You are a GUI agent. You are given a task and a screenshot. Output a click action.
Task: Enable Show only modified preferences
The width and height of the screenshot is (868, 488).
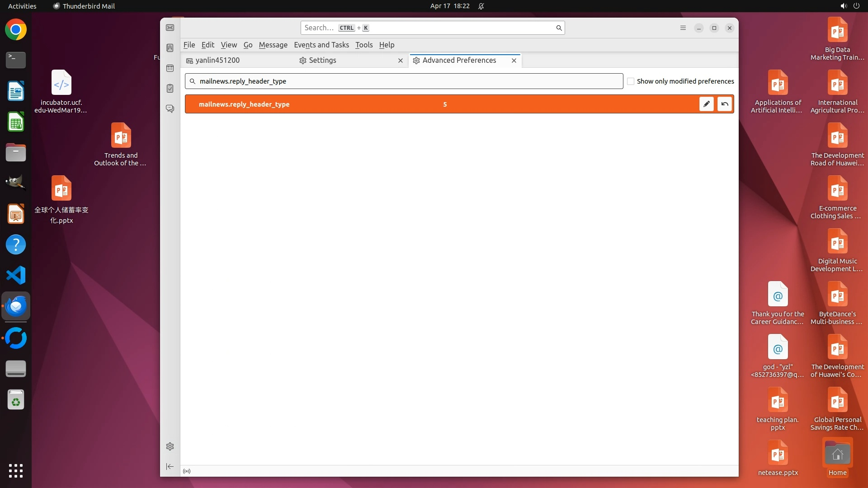631,81
